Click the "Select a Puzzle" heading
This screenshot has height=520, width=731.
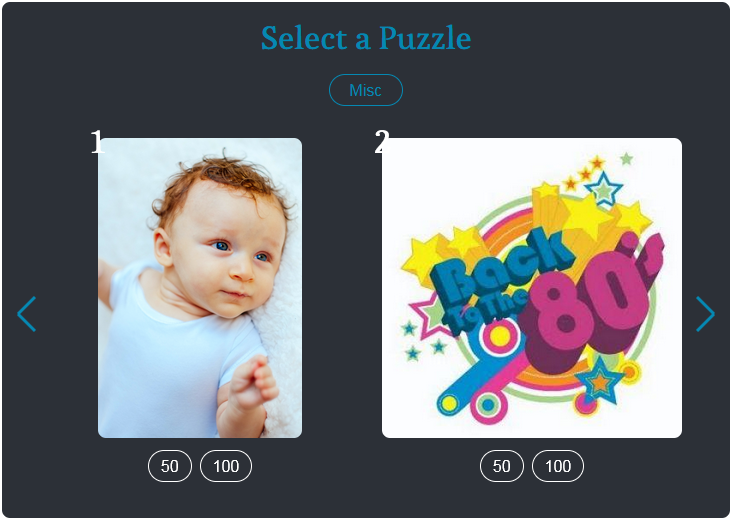coord(365,38)
